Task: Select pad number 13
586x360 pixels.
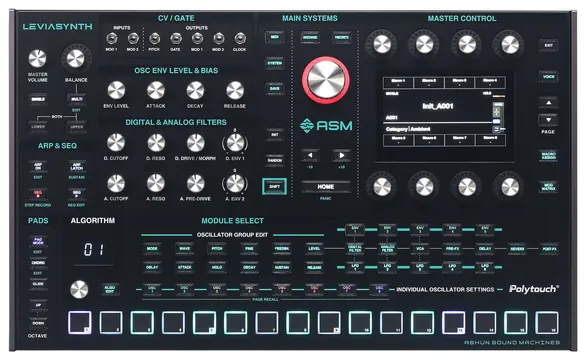Action: click(x=454, y=322)
